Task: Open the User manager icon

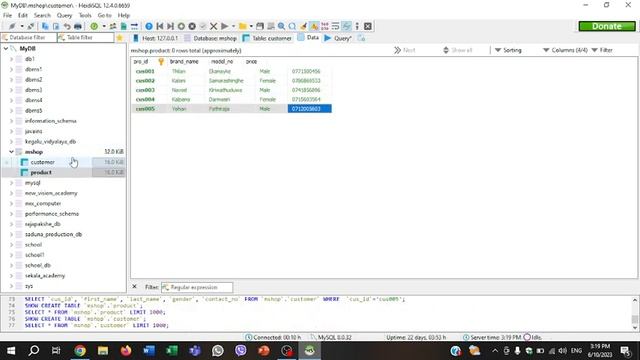Action: [113, 26]
